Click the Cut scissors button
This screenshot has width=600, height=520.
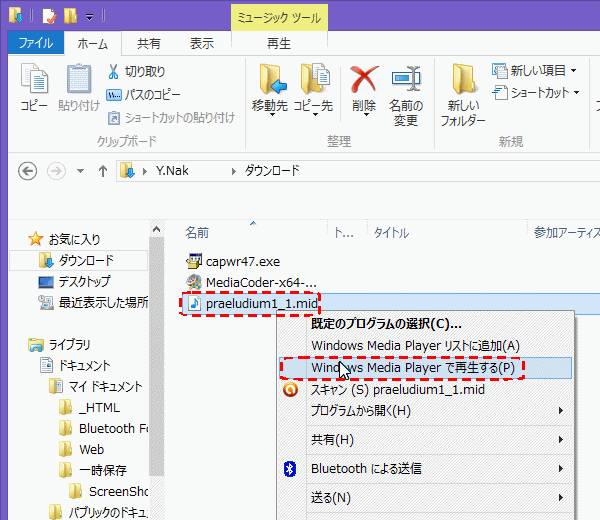point(135,72)
